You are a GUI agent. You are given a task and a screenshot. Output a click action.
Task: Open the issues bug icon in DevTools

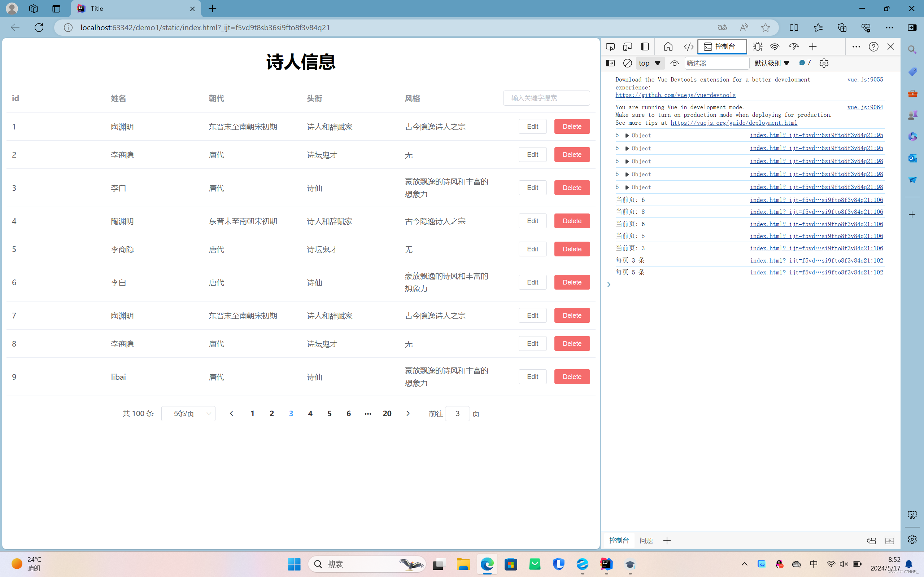[758, 46]
